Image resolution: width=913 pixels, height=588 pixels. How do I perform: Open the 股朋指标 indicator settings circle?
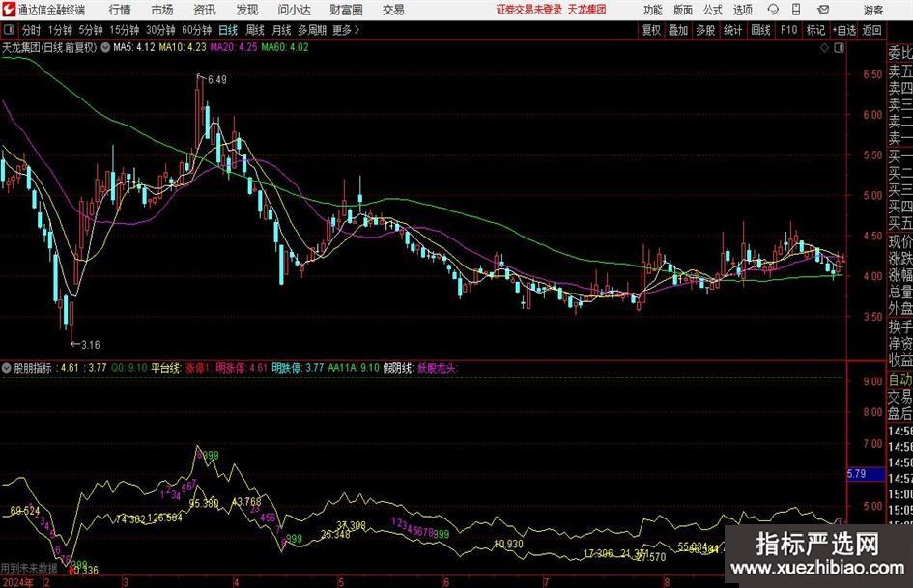7,367
